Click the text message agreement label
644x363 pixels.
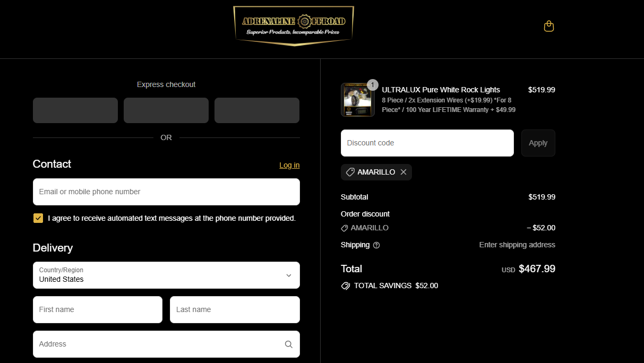[171, 218]
